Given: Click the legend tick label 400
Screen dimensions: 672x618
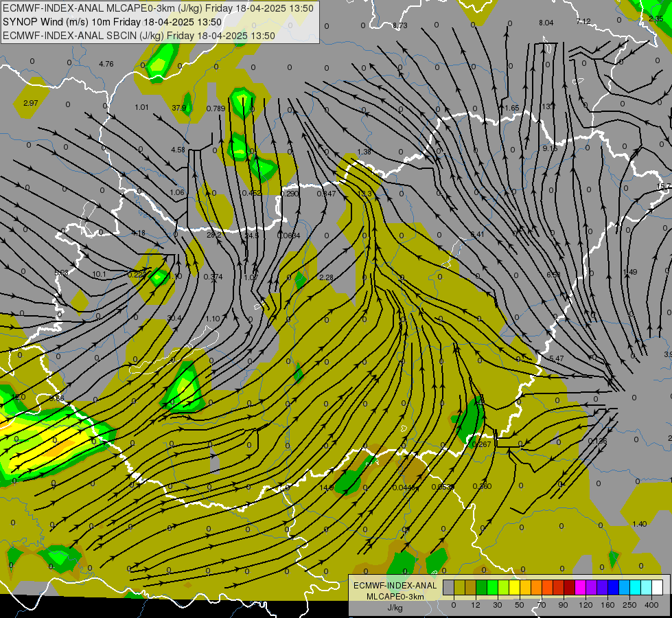Looking at the screenshot, I should [651, 605].
